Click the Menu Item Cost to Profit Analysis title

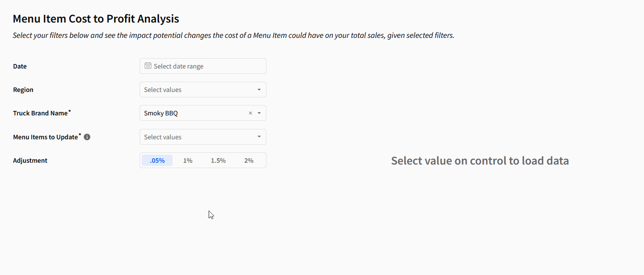click(96, 18)
